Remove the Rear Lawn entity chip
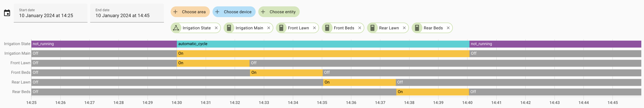644x108 pixels. pyautogui.click(x=404, y=28)
